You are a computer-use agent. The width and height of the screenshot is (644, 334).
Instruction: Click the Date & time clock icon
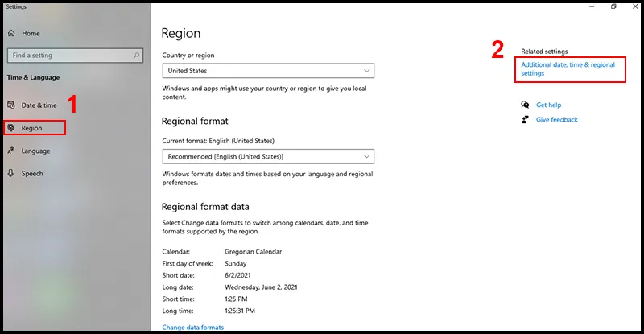coord(11,105)
